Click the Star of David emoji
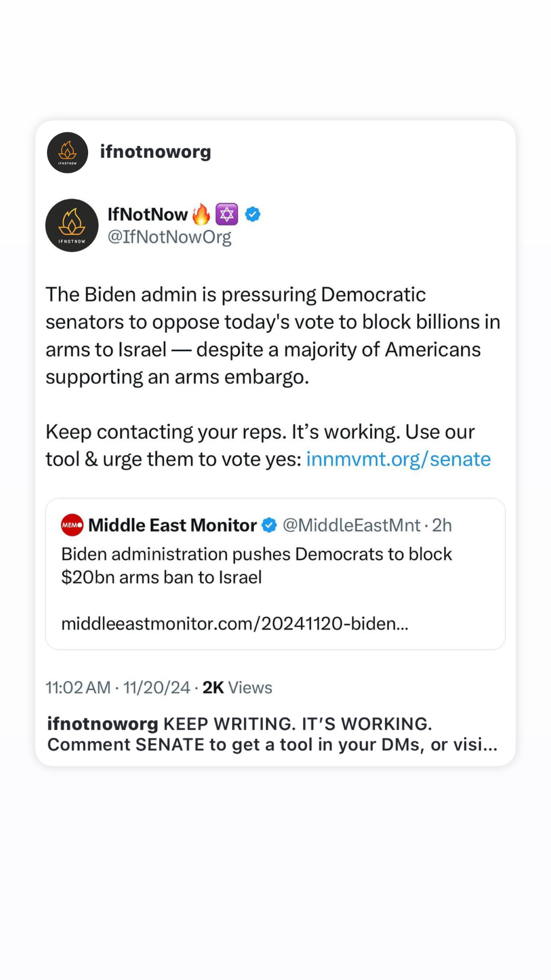This screenshot has width=551, height=980. click(x=227, y=215)
